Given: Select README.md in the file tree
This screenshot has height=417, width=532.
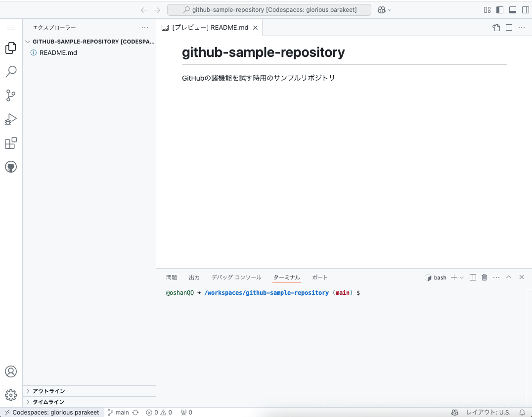Looking at the screenshot, I should tap(90, 52).
